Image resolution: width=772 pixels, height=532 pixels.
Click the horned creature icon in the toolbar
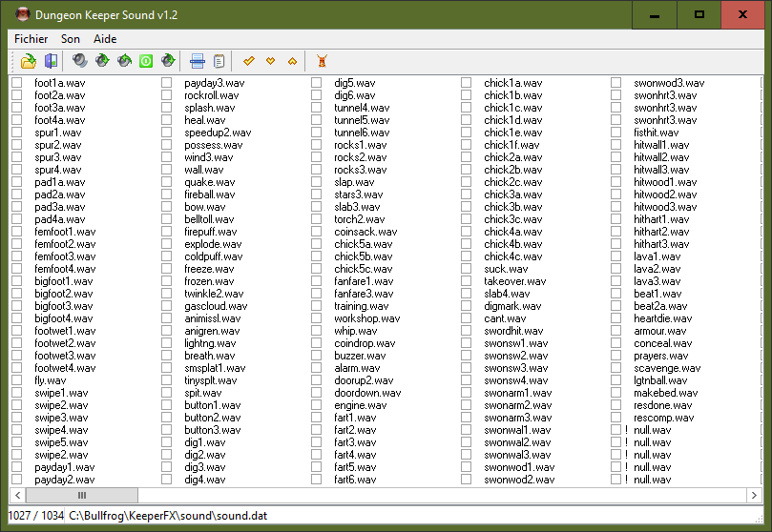(322, 61)
